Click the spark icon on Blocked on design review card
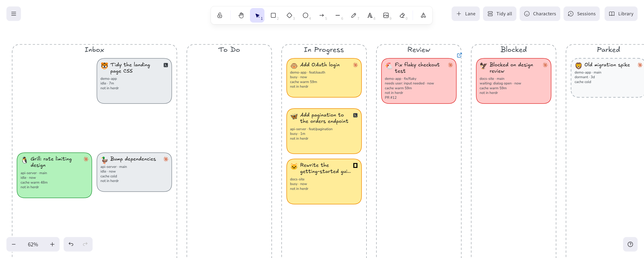This screenshot has width=644, height=258. click(x=545, y=65)
